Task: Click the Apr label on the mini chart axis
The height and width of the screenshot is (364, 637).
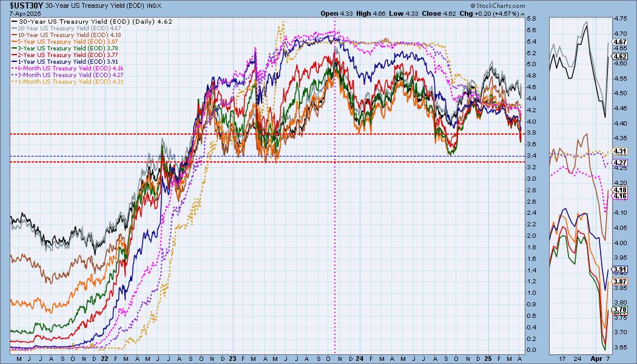Action: tap(596, 359)
